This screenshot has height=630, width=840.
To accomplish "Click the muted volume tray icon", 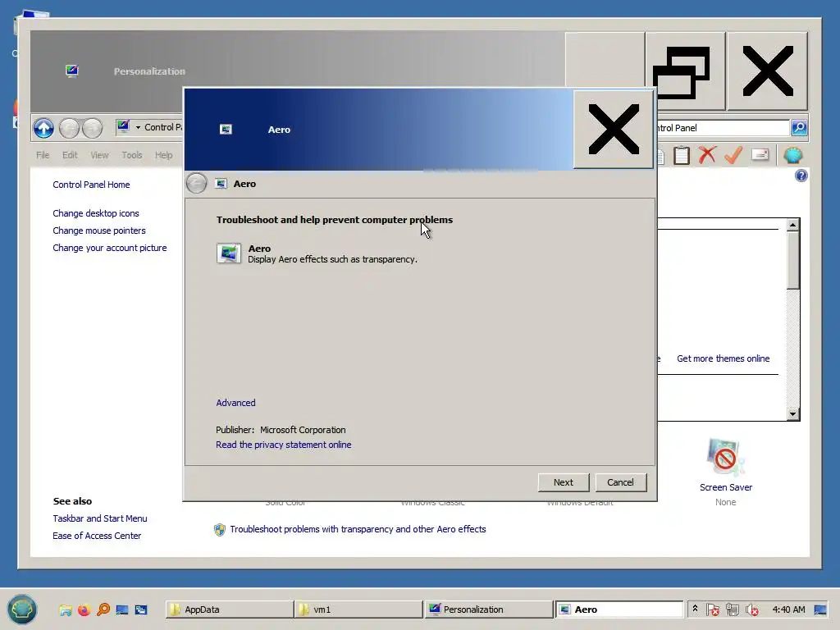I will click(752, 609).
